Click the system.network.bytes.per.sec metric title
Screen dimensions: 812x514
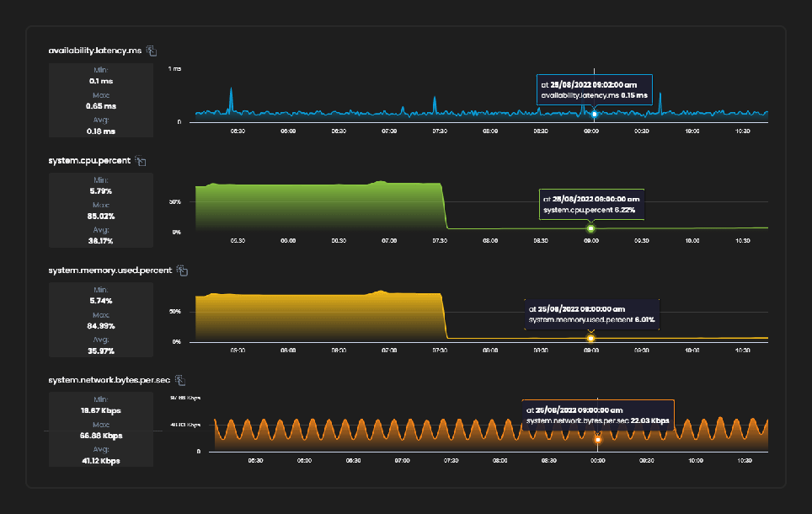coord(110,380)
